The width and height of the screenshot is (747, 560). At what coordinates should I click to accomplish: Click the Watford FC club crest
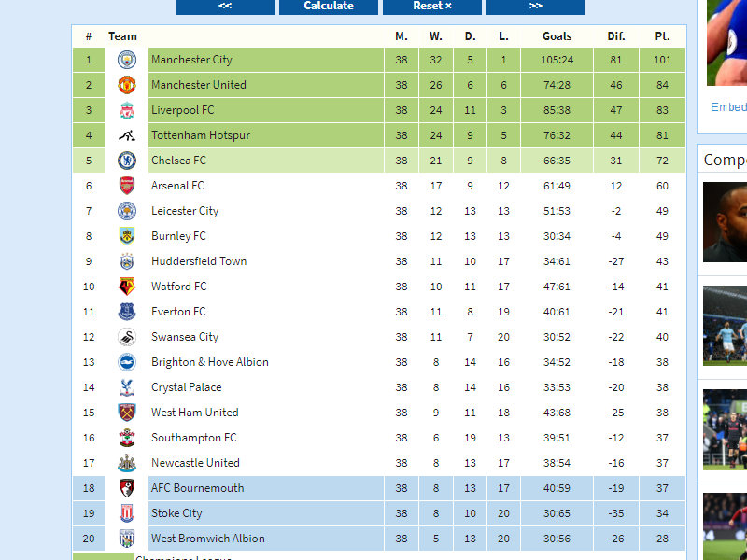point(127,287)
